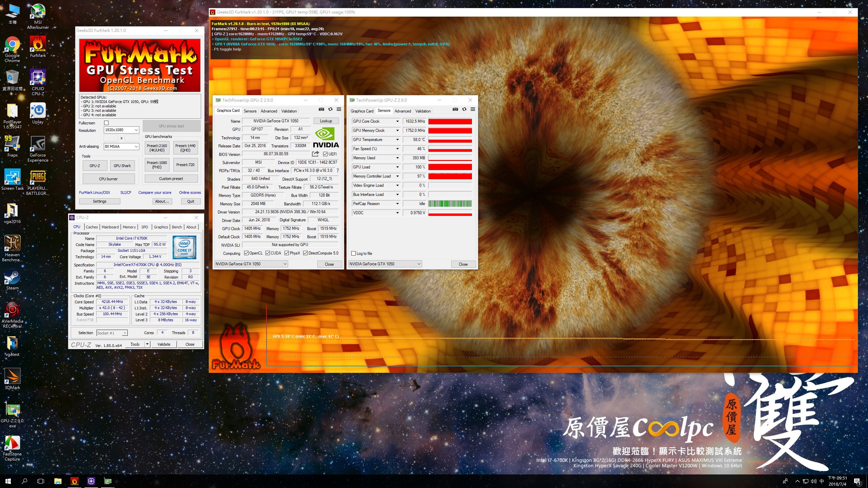Open hamburger menu in GPU-Z Sensors window
This screenshot has height=488, width=868.
473,109
